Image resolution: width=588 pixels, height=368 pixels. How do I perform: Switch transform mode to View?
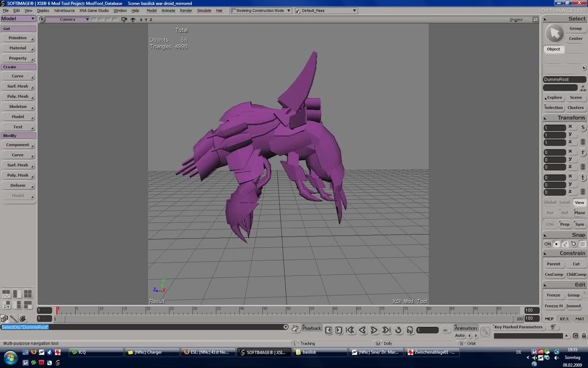pyautogui.click(x=579, y=202)
